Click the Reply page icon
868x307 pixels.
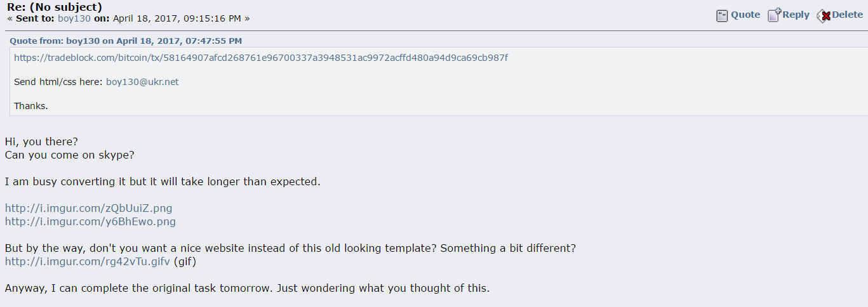tap(774, 15)
